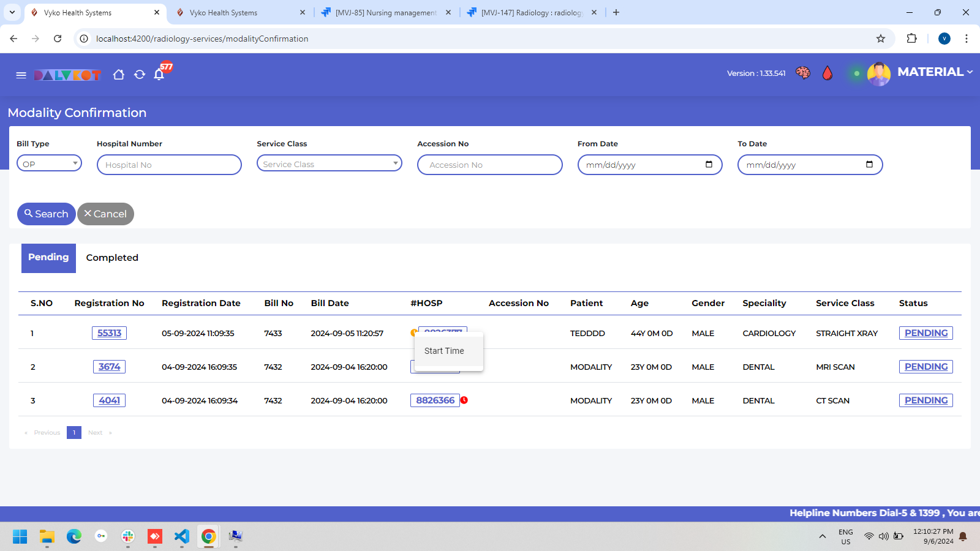The height and width of the screenshot is (551, 980).
Task: Go to home via house icon
Action: [119, 75]
